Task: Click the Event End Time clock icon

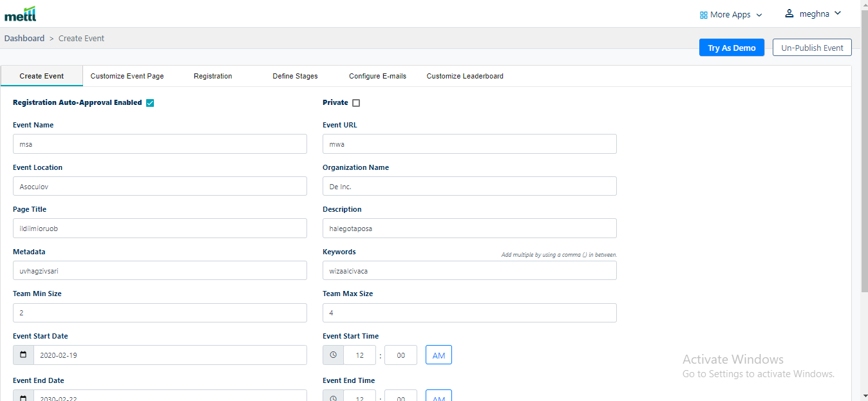Action: point(333,397)
